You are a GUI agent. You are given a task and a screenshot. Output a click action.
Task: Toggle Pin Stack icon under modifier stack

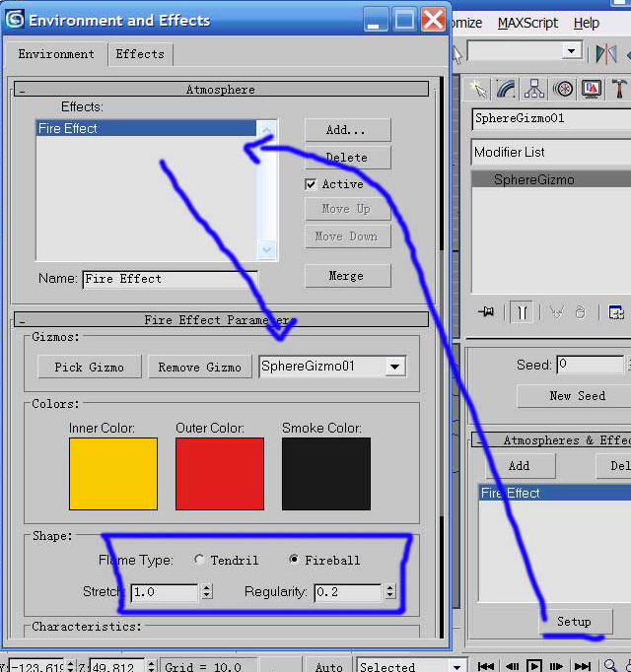(486, 312)
